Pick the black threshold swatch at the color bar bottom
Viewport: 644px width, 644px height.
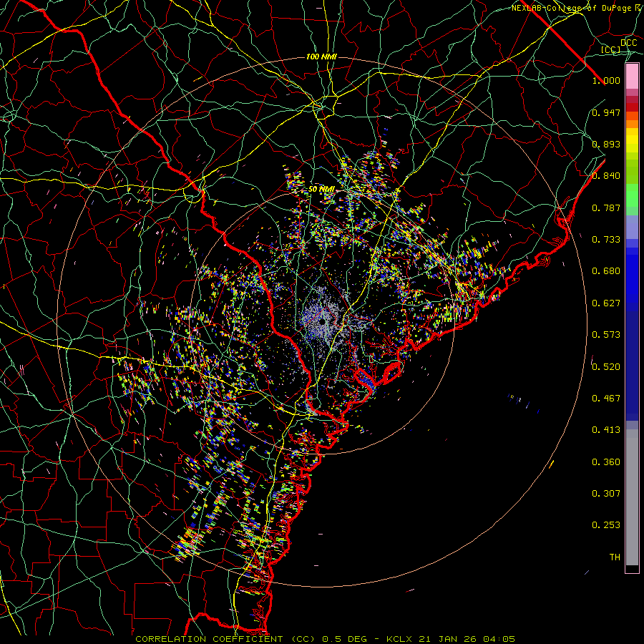[632, 569]
